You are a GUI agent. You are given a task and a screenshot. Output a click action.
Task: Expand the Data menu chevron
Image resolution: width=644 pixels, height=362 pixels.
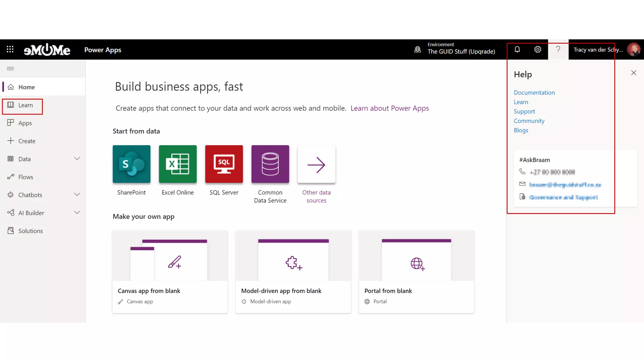point(77,159)
